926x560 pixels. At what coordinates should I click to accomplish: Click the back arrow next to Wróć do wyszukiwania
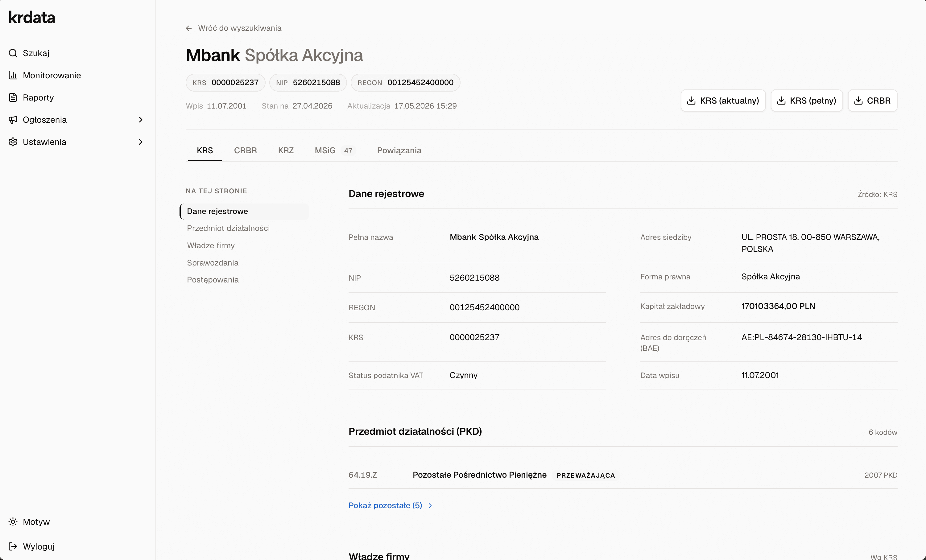click(x=189, y=28)
